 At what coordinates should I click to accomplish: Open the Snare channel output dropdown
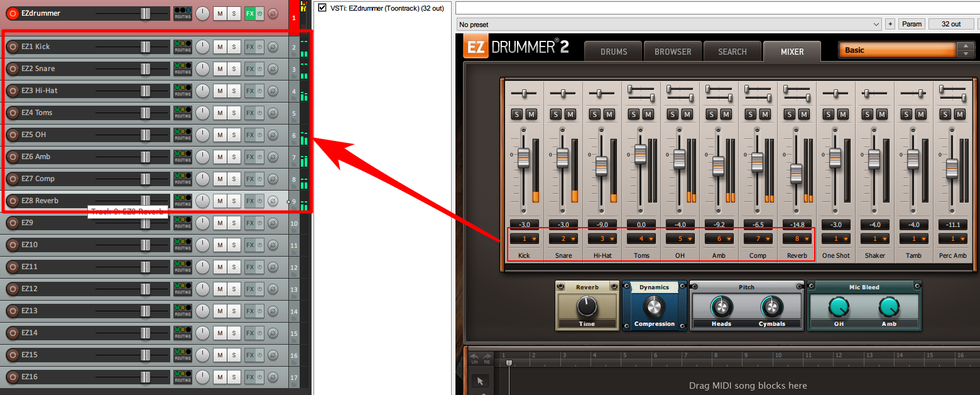click(563, 239)
